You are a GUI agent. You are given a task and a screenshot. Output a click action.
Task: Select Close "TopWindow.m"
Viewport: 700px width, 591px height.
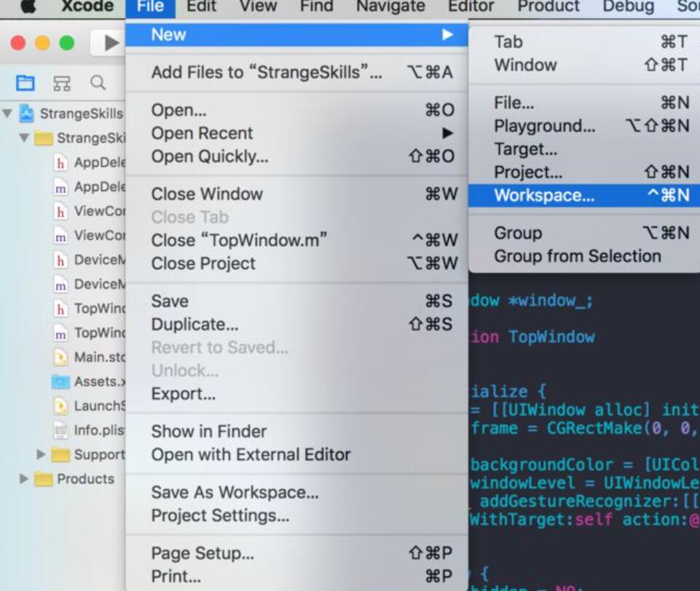(x=297, y=240)
